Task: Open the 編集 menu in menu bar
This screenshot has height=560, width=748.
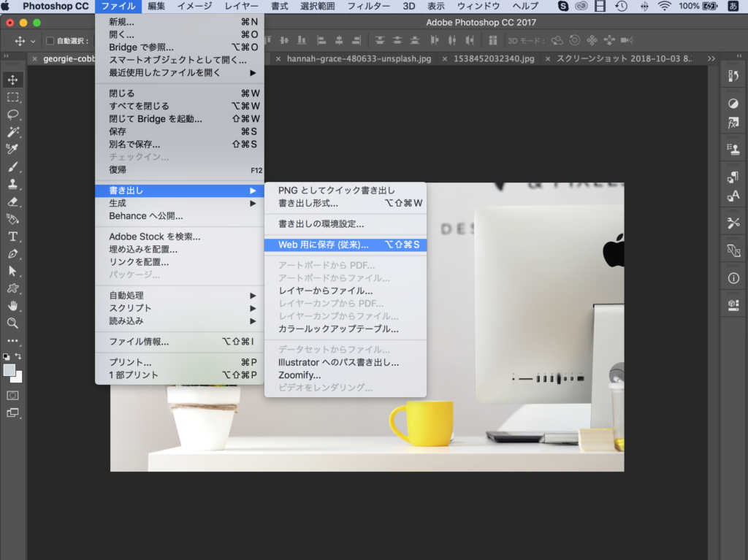Action: [x=156, y=6]
